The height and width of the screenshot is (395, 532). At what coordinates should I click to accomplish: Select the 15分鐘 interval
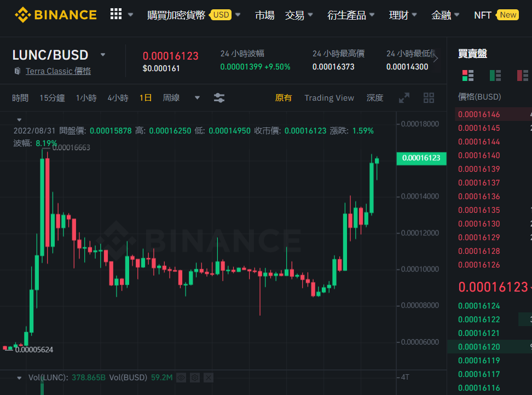point(52,98)
